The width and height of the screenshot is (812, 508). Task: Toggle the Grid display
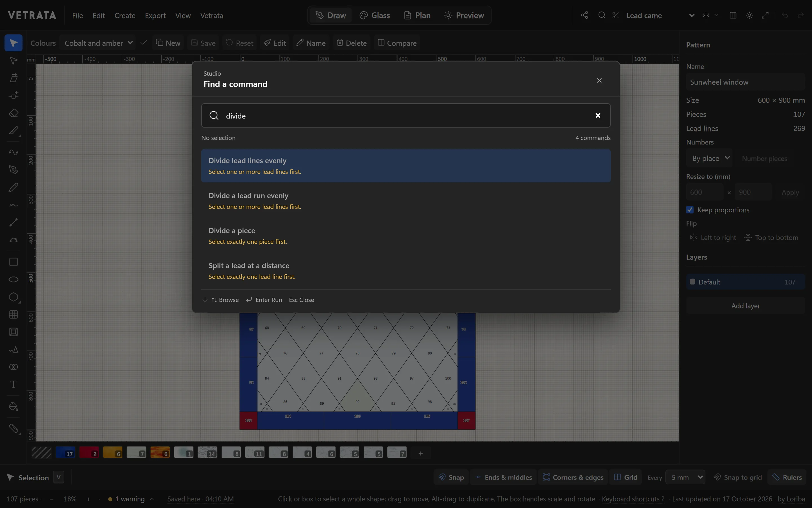coord(625,477)
